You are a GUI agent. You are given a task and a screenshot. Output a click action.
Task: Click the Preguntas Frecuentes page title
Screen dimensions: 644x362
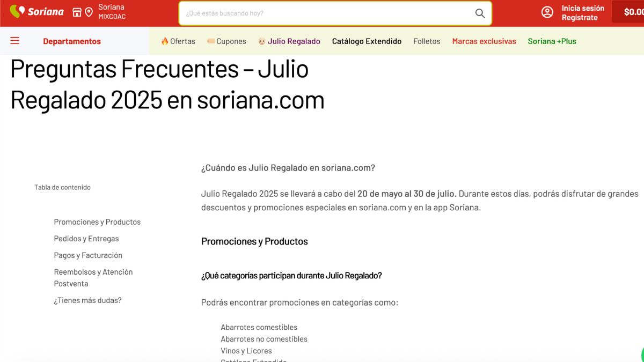pos(167,85)
